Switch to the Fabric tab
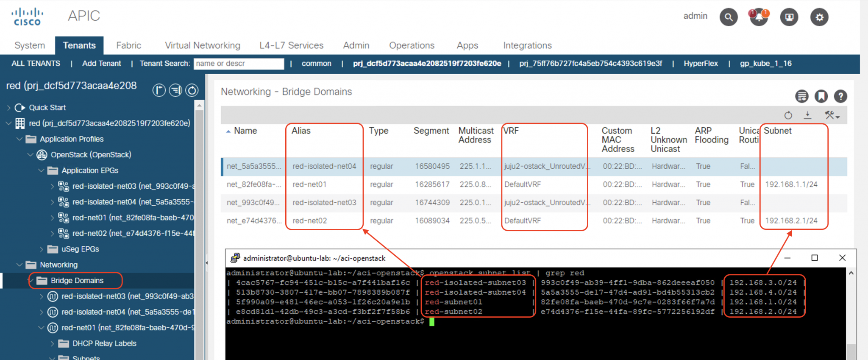The image size is (868, 360). [x=128, y=45]
